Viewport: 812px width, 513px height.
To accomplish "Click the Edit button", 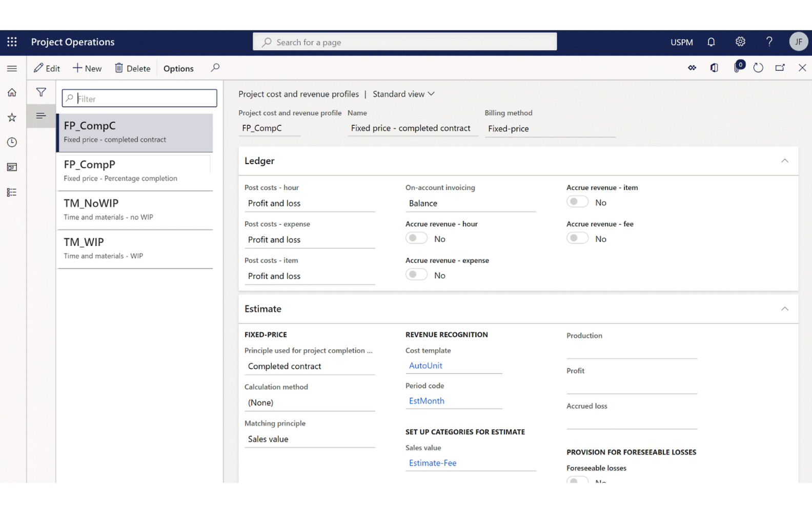I will click(47, 68).
